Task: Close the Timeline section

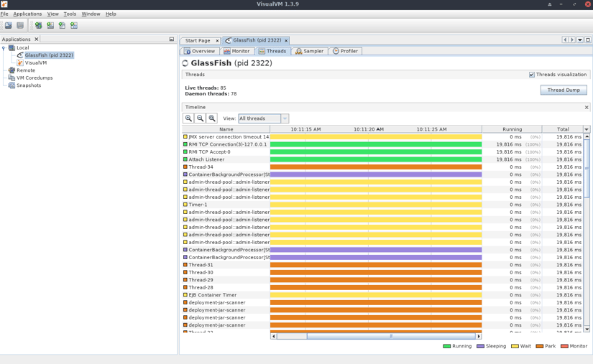Action: [587, 107]
